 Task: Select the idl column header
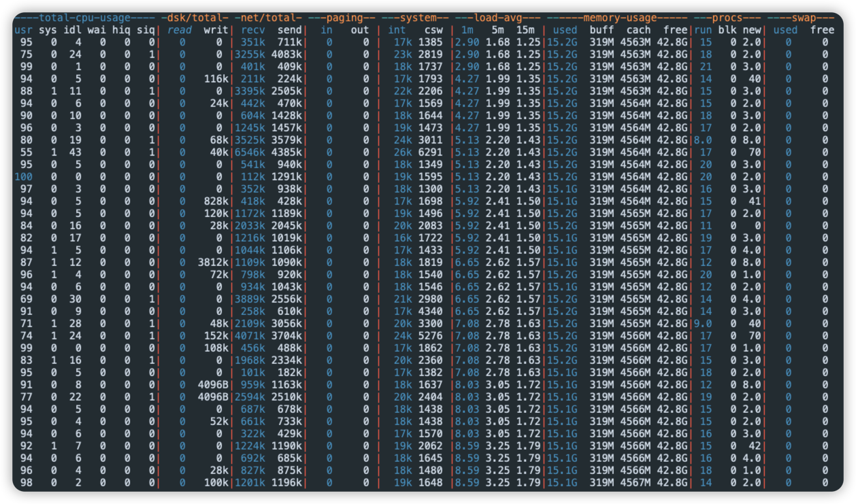pyautogui.click(x=72, y=30)
